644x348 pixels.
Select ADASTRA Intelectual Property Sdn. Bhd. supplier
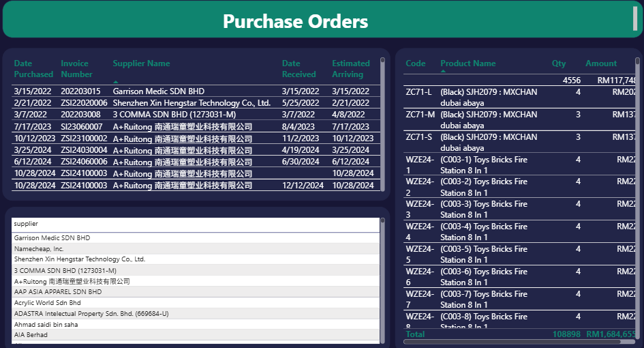coord(196,313)
